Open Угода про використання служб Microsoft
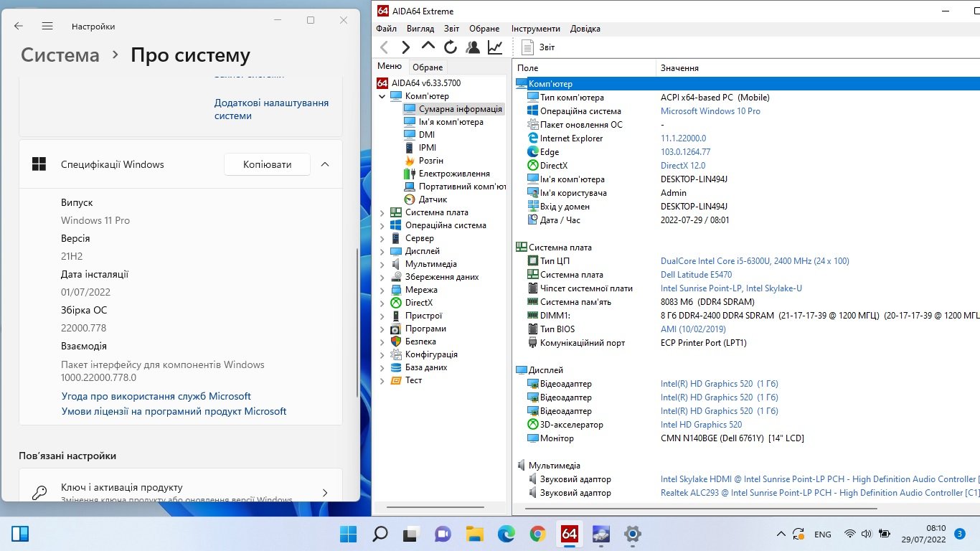Screen dimensions: 980x551 [156, 396]
